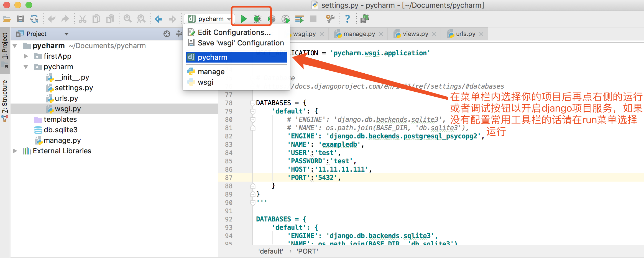Viewport: 644px width, 258px height.
Task: Click the Copy icon in toolbar
Action: [96, 19]
